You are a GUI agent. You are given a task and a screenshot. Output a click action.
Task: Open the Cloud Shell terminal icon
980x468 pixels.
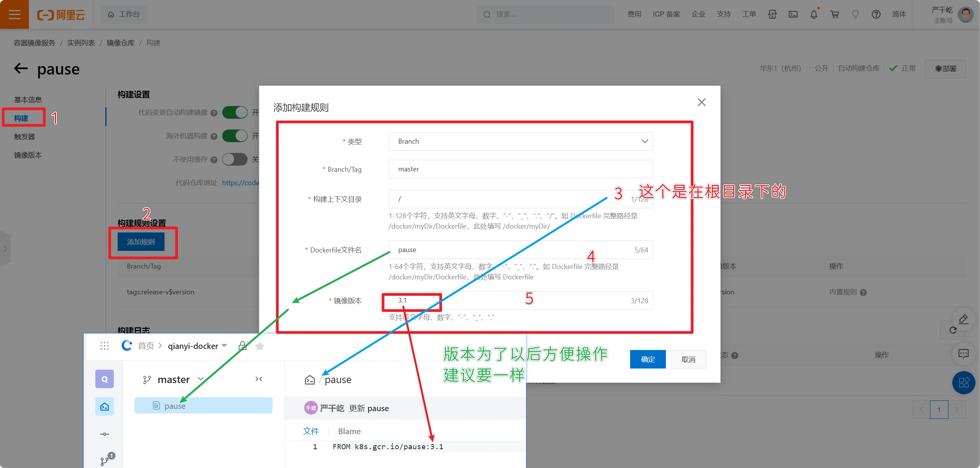[793, 14]
